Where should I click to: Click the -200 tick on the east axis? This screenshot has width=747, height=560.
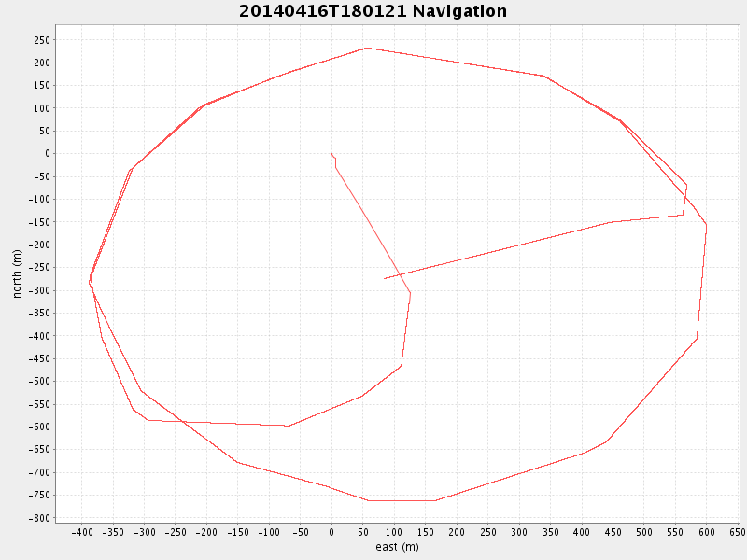click(x=206, y=533)
